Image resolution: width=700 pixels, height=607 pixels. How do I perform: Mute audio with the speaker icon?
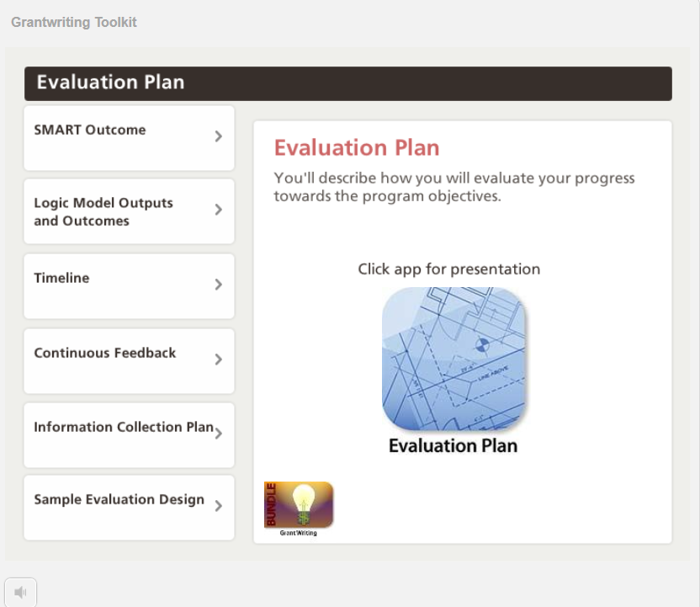[x=20, y=593]
